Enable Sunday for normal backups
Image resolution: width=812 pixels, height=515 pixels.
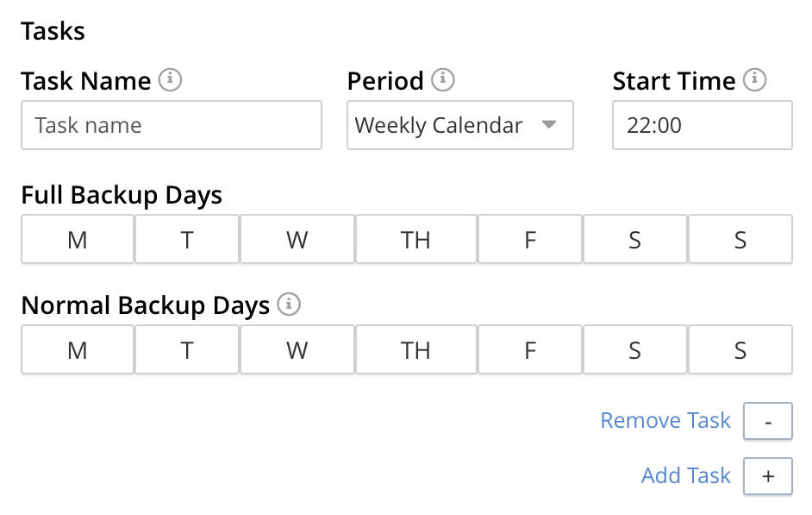[740, 349]
